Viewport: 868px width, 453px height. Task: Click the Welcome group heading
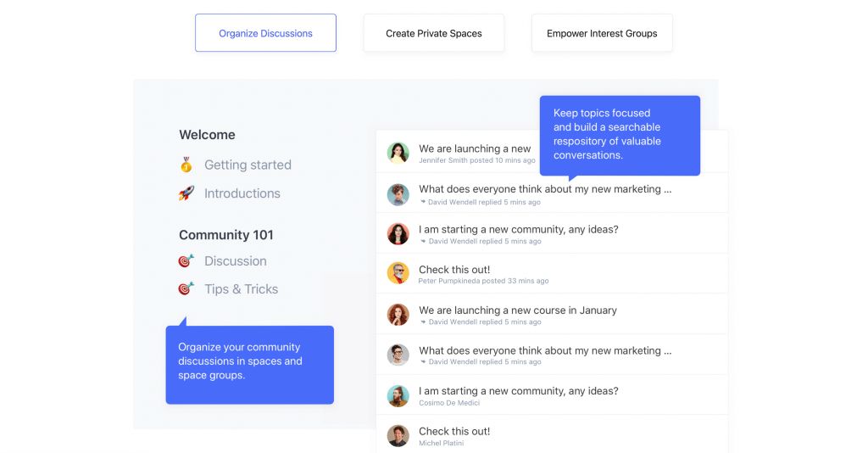(x=207, y=135)
